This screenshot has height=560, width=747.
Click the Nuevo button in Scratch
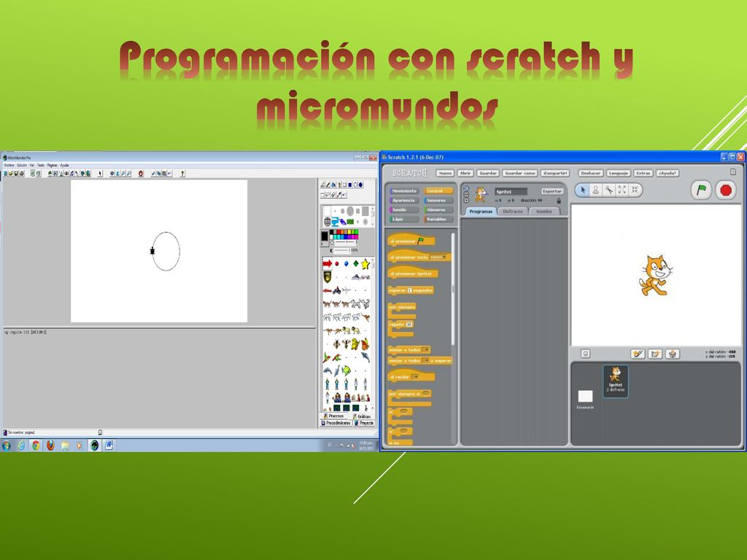click(x=445, y=173)
